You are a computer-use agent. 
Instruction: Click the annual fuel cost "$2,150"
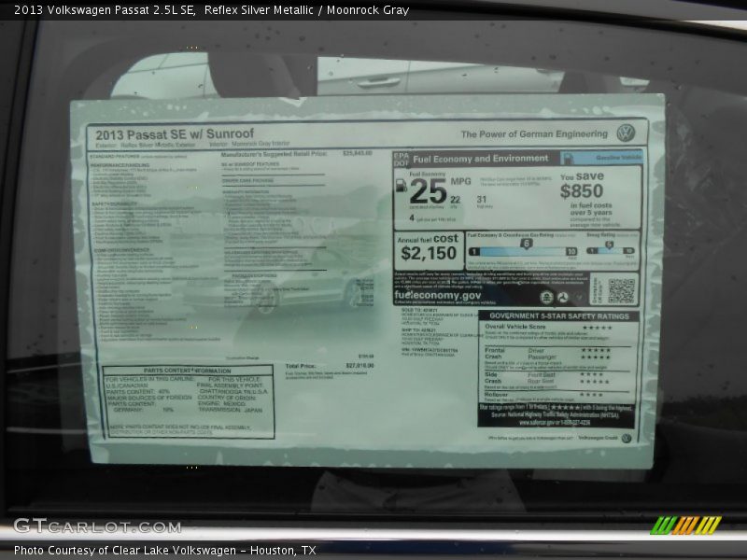(429, 253)
